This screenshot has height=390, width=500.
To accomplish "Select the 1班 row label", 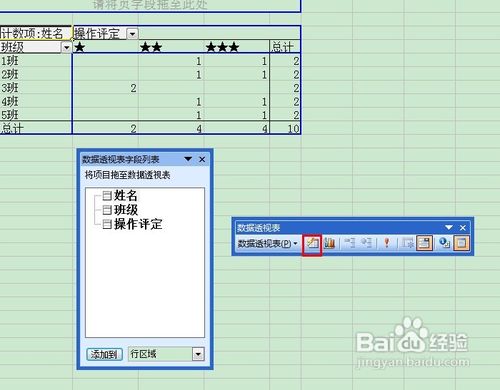I will pos(36,61).
